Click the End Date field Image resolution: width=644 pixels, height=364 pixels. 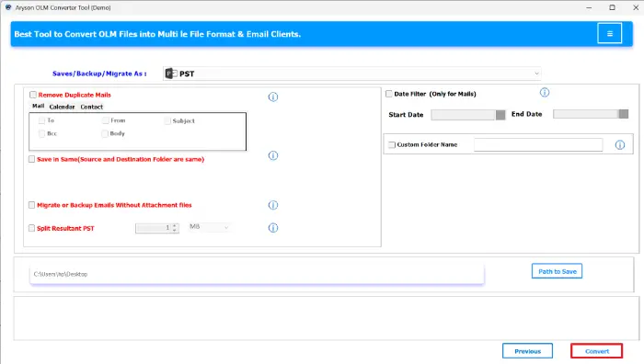[x=586, y=114]
